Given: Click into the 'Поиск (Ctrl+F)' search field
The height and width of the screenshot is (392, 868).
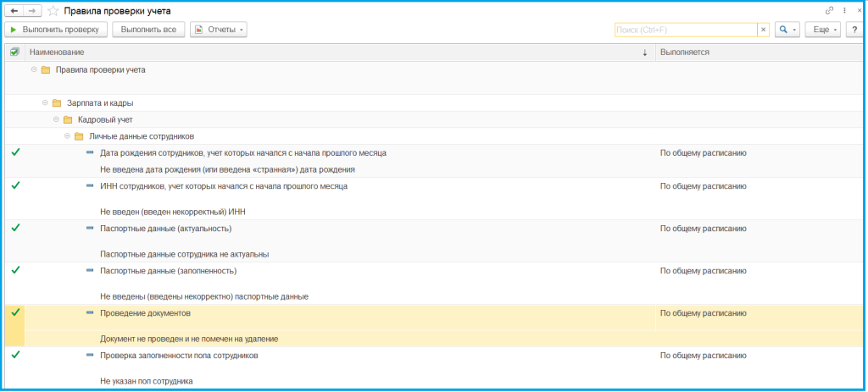Looking at the screenshot, I should pyautogui.click(x=685, y=30).
